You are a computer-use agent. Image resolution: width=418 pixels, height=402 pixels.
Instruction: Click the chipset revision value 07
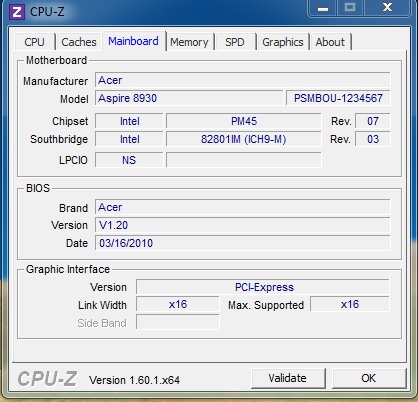(x=373, y=121)
